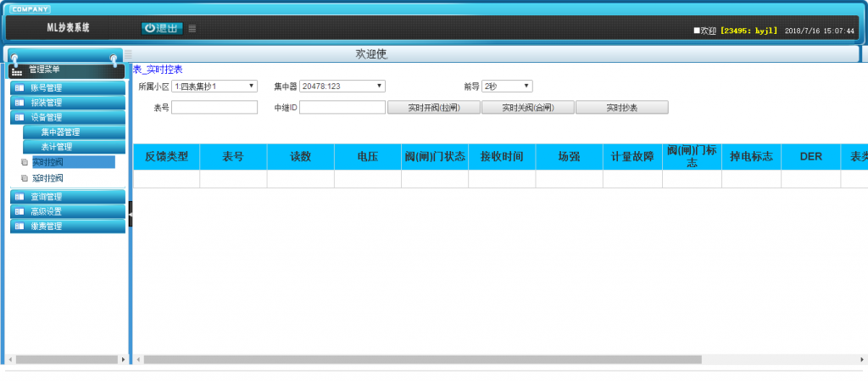Click the 中继ID input field

coord(342,108)
